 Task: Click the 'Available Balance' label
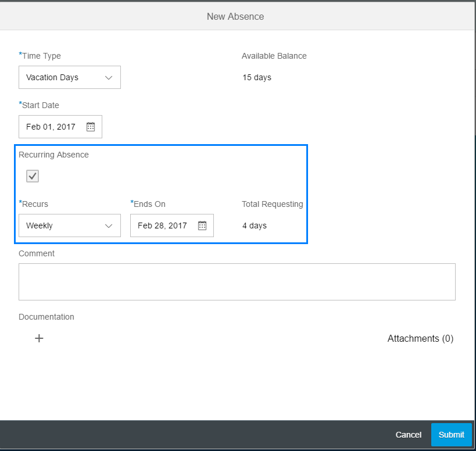pyautogui.click(x=274, y=56)
